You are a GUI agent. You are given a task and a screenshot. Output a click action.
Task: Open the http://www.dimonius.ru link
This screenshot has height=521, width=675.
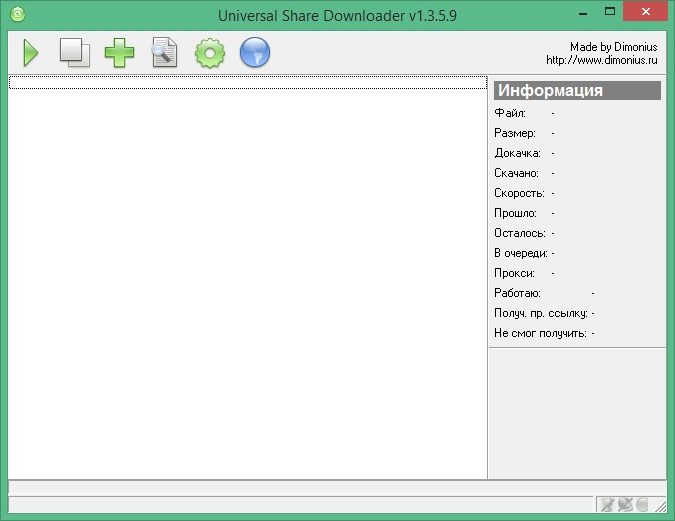[x=601, y=60]
